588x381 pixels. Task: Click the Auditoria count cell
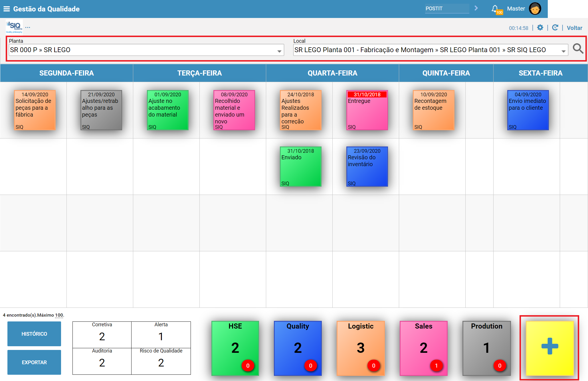point(102,361)
